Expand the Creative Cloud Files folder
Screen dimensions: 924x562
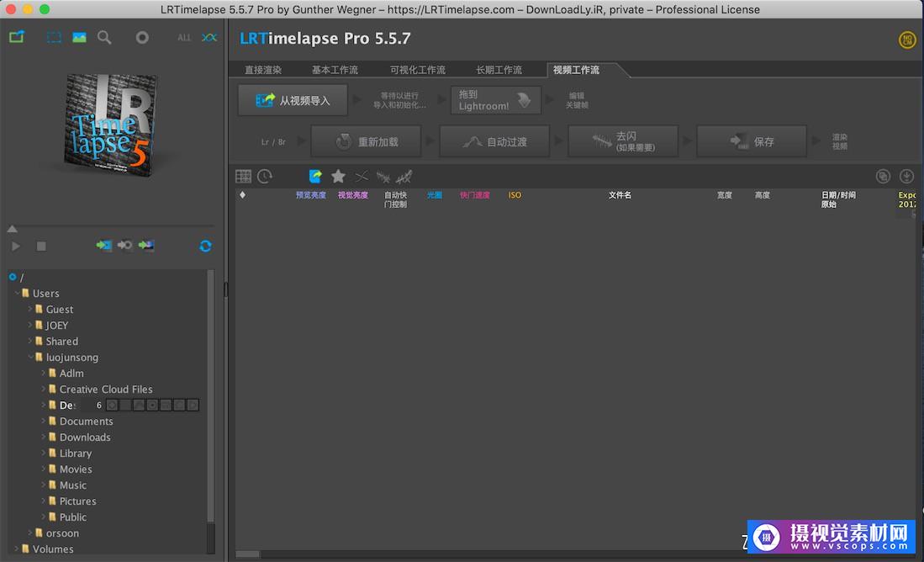coord(44,389)
